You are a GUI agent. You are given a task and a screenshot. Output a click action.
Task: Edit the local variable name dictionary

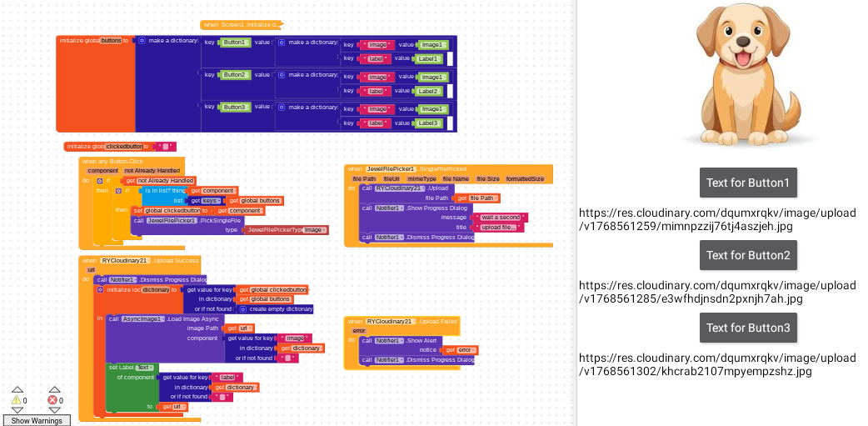pos(156,290)
